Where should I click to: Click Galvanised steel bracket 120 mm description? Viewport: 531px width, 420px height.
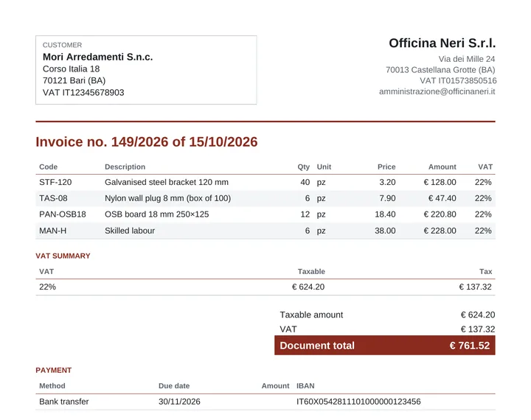[x=167, y=182]
